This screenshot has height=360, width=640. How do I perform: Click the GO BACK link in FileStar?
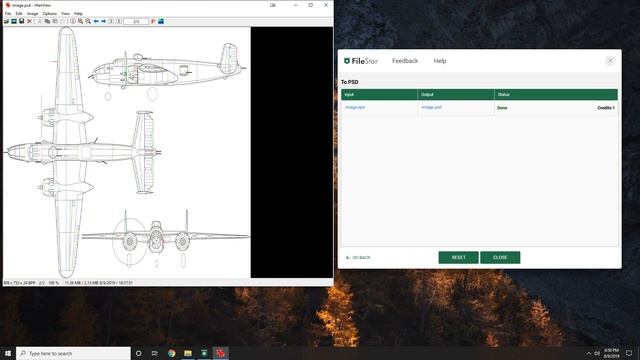click(x=358, y=258)
